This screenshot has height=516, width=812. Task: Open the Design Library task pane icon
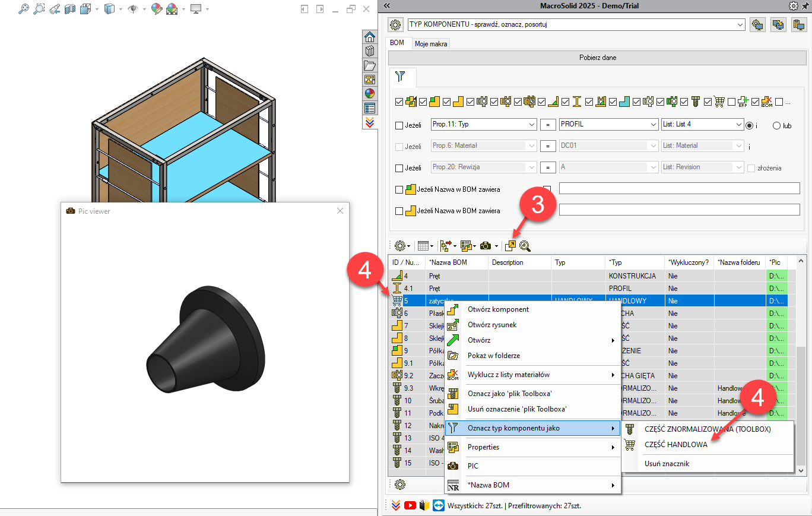tap(370, 51)
